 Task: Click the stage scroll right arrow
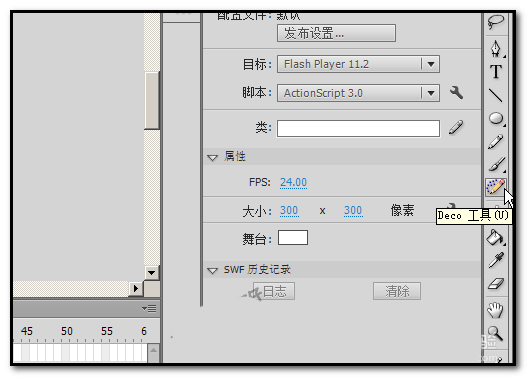point(136,288)
